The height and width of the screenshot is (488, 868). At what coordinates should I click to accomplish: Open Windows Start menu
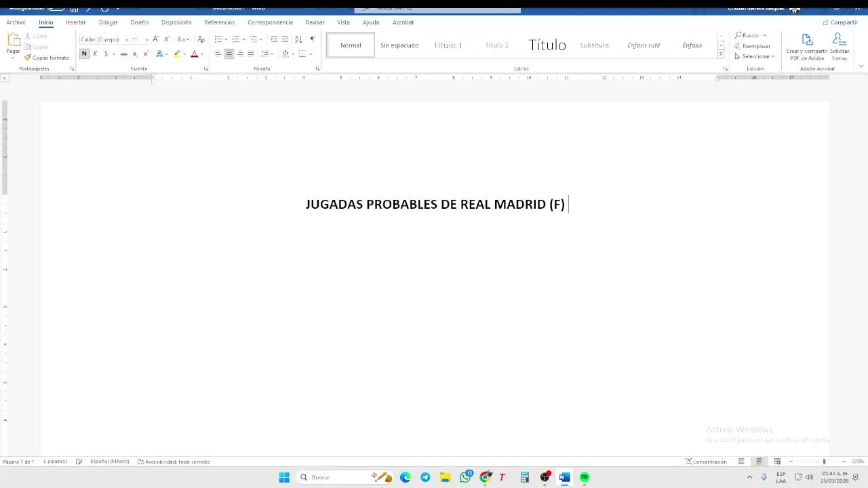pyautogui.click(x=284, y=477)
